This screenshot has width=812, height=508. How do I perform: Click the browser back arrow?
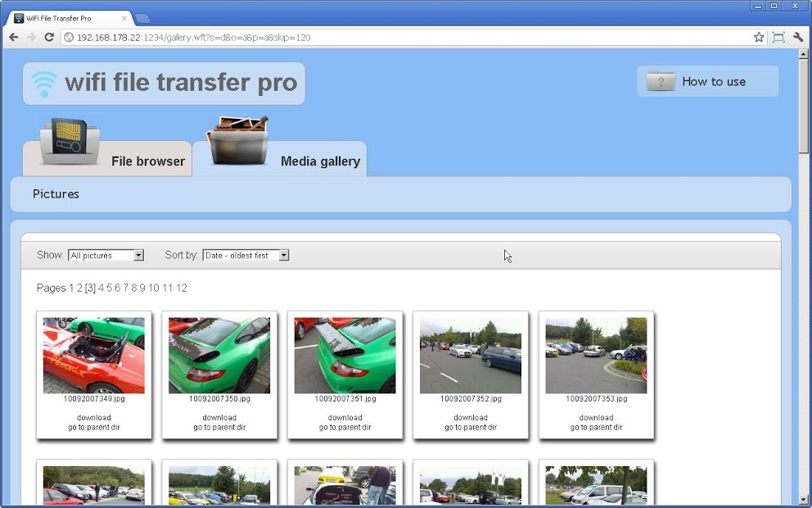[13, 38]
